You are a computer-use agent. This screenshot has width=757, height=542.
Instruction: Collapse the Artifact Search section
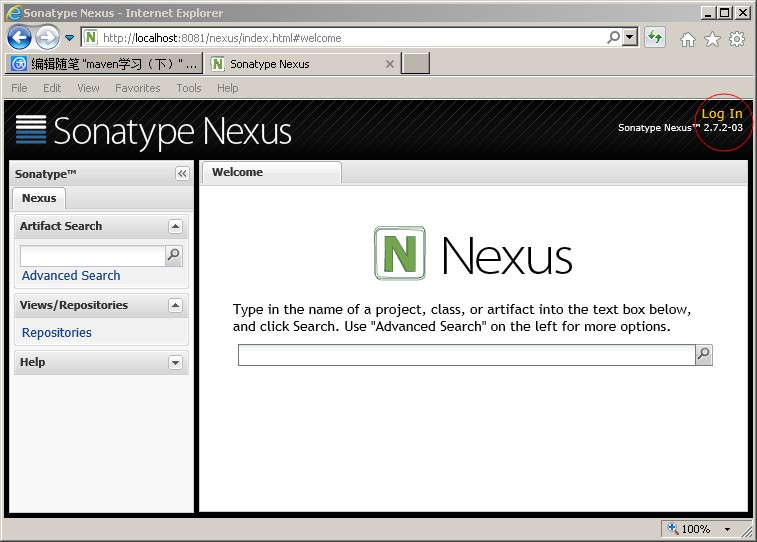coord(175,226)
